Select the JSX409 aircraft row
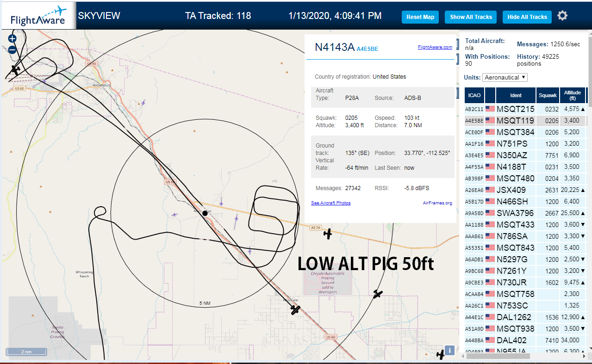Screen dimensions: 592x364 click(x=526, y=190)
